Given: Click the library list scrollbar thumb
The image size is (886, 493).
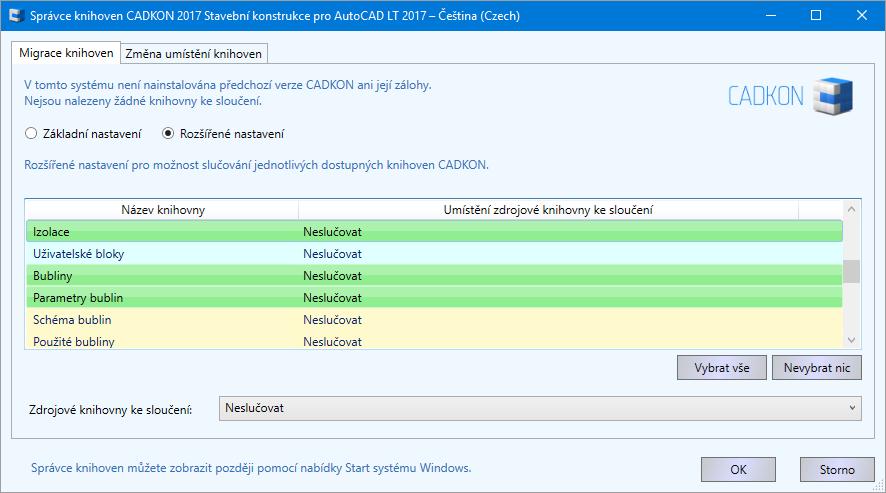Looking at the screenshot, I should [x=852, y=271].
